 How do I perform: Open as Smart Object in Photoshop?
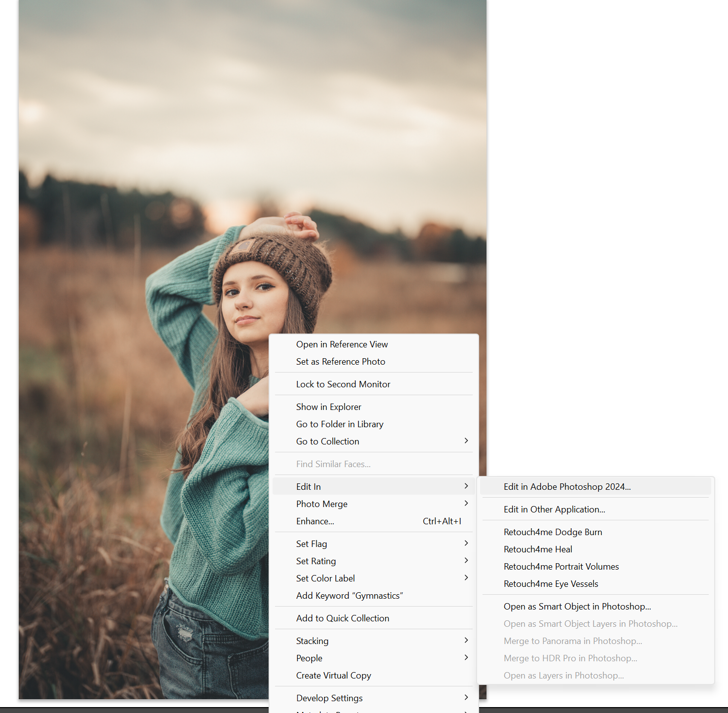[x=577, y=606]
